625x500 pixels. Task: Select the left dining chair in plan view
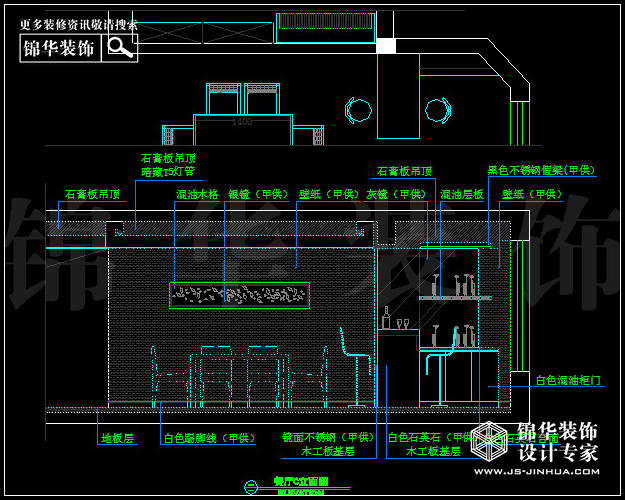pyautogui.click(x=223, y=99)
